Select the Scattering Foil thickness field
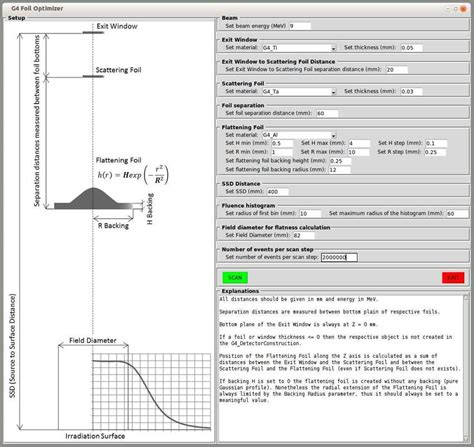 click(411, 92)
